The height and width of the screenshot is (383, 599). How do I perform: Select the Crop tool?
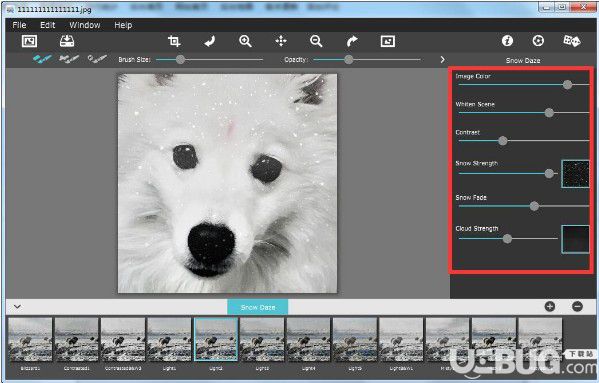pos(174,41)
